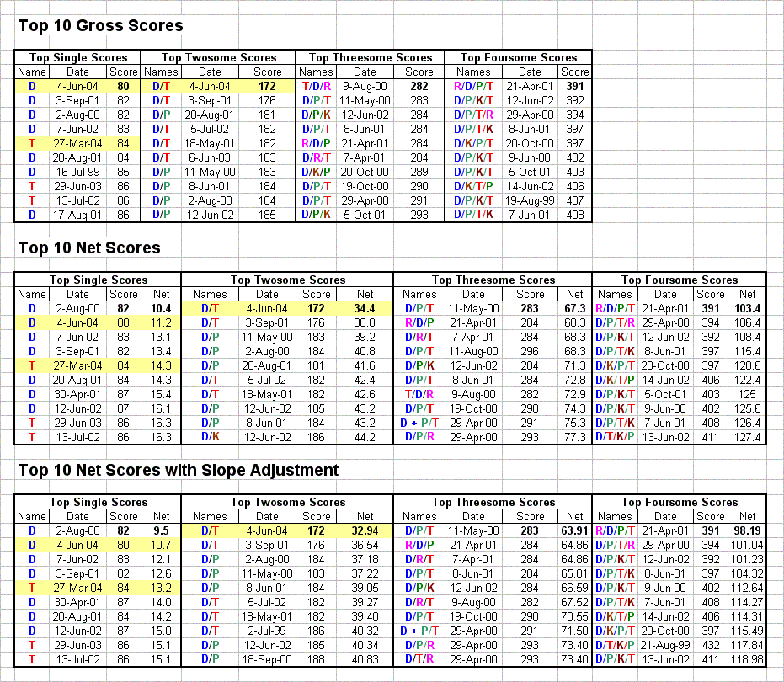The image size is (784, 682).
Task: Select the 103.4 foursome net cell
Action: (x=747, y=308)
